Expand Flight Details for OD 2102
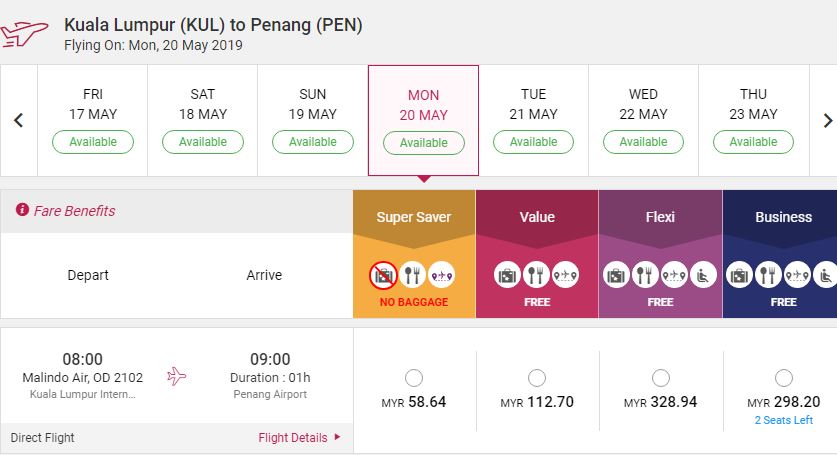This screenshot has width=837, height=455. pos(300,437)
